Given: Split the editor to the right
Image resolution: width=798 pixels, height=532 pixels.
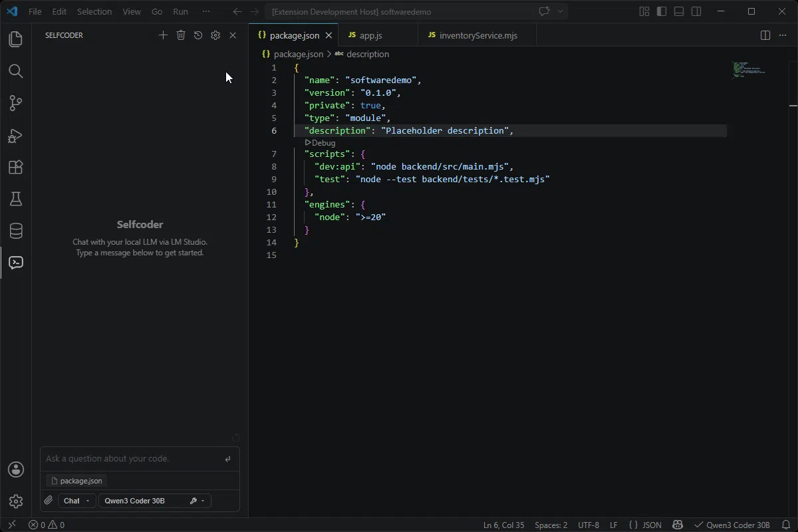Looking at the screenshot, I should coord(765,35).
